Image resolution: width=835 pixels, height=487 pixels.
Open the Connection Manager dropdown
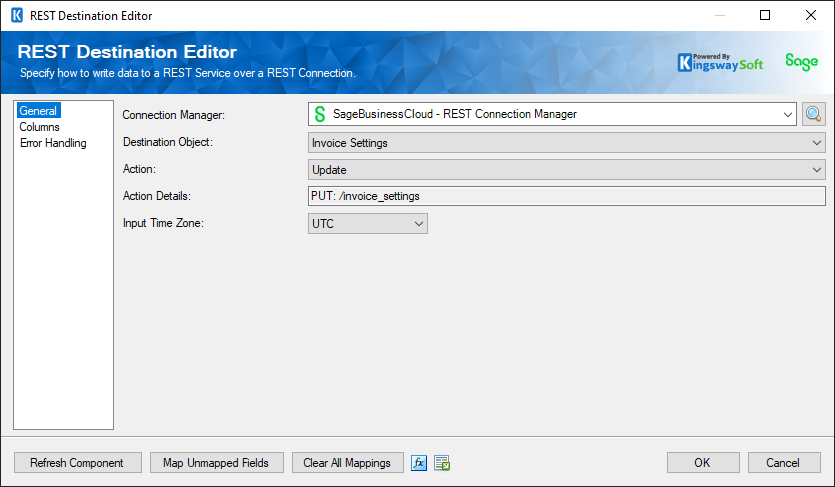click(552, 114)
